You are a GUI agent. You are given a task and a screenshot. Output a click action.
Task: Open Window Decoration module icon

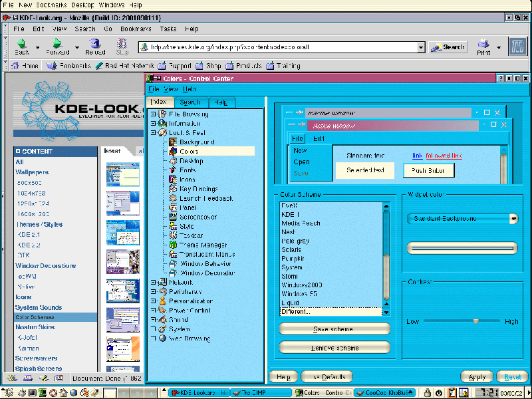(173, 273)
